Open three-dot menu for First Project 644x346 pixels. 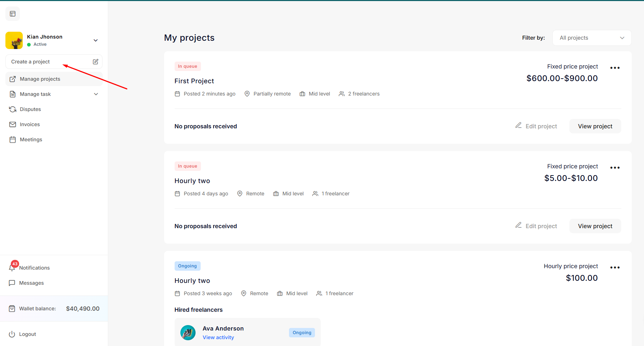(x=615, y=68)
